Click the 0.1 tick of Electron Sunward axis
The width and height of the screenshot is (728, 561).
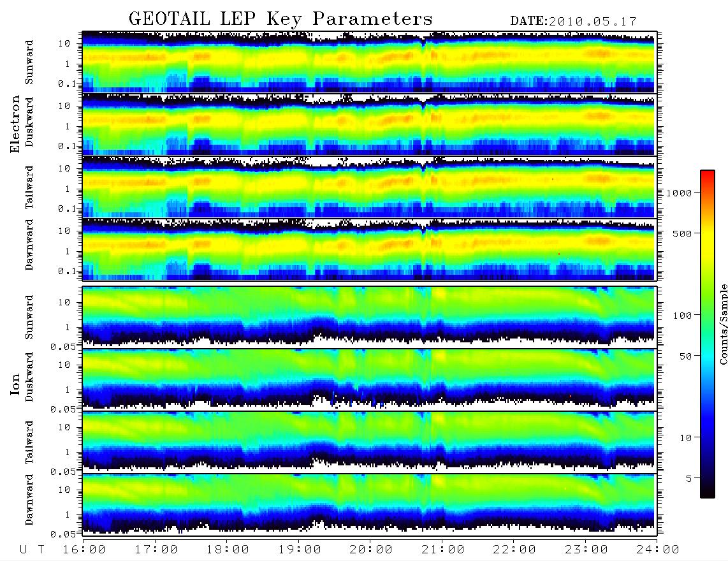click(68, 84)
